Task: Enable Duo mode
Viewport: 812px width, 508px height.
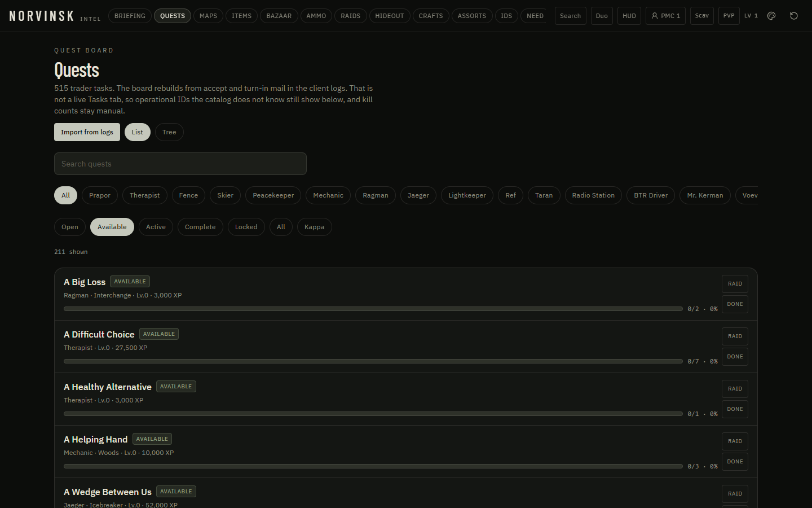Action: click(602, 16)
